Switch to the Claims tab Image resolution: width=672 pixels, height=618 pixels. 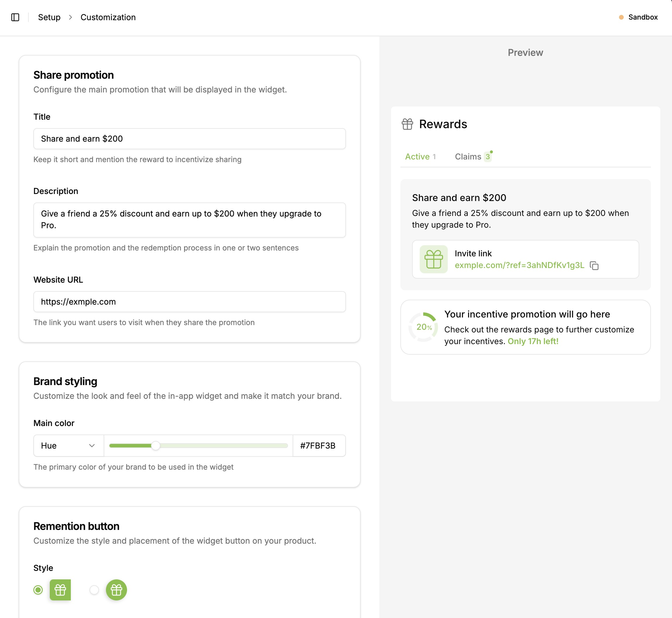(x=473, y=157)
